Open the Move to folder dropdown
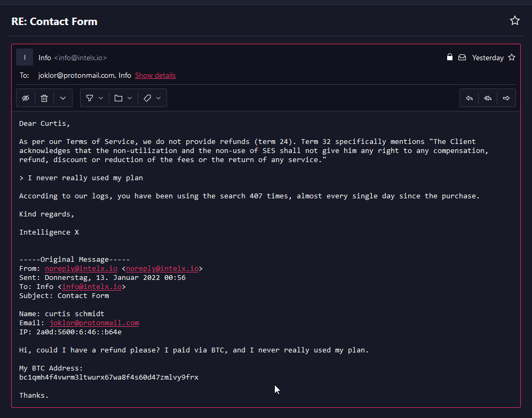The height and width of the screenshot is (418, 532). pyautogui.click(x=123, y=98)
